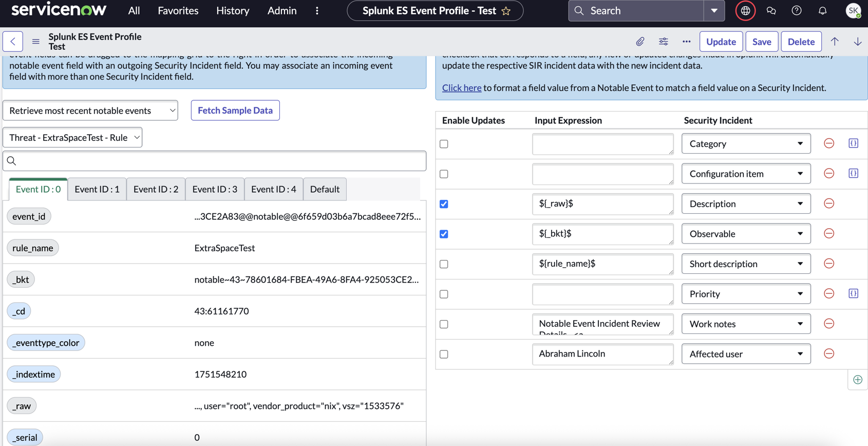Open the Favorites menu
The image size is (868, 446).
coord(178,11)
